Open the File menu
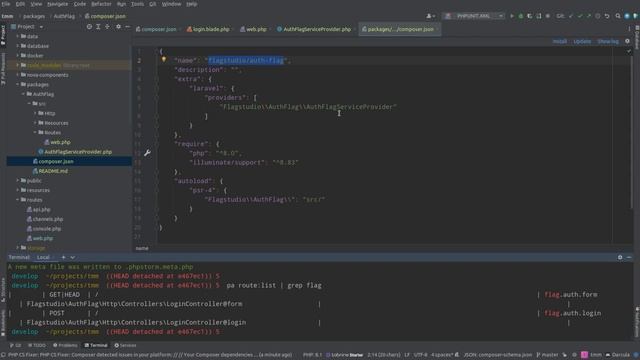 click(6, 4)
